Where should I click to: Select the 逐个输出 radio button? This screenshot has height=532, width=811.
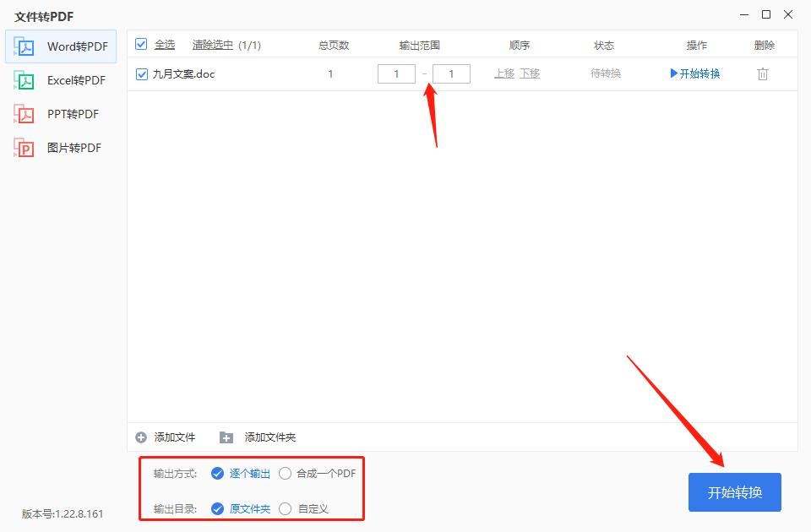click(218, 474)
